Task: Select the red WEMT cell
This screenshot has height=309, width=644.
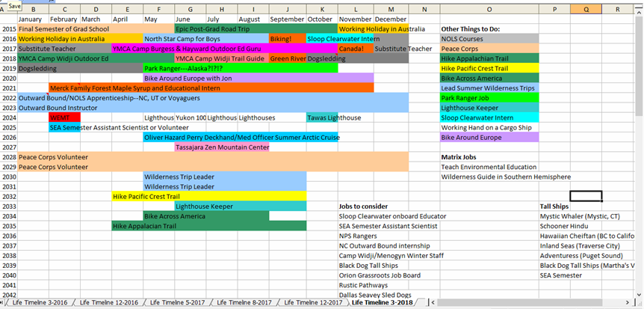Action: (x=64, y=117)
